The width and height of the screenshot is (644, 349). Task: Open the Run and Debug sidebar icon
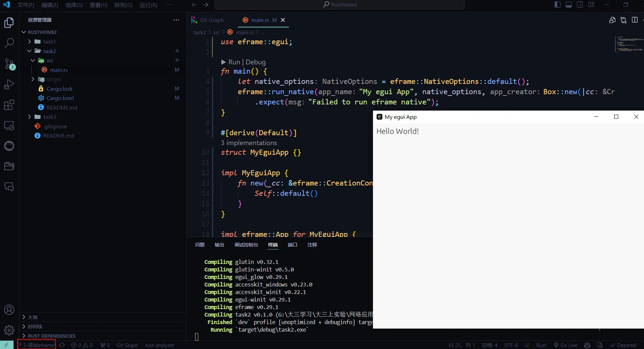pos(9,84)
